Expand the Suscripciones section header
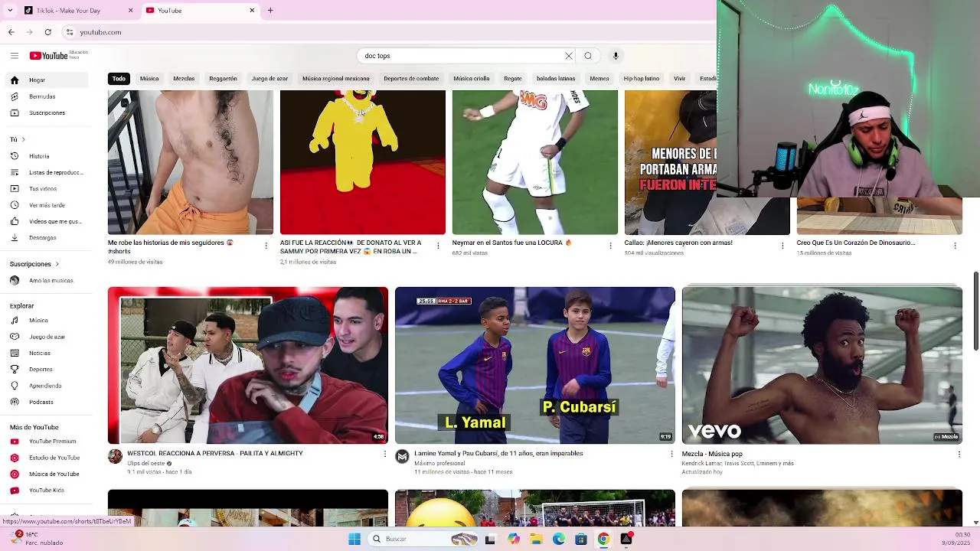The height and width of the screenshot is (551, 980). (x=34, y=264)
